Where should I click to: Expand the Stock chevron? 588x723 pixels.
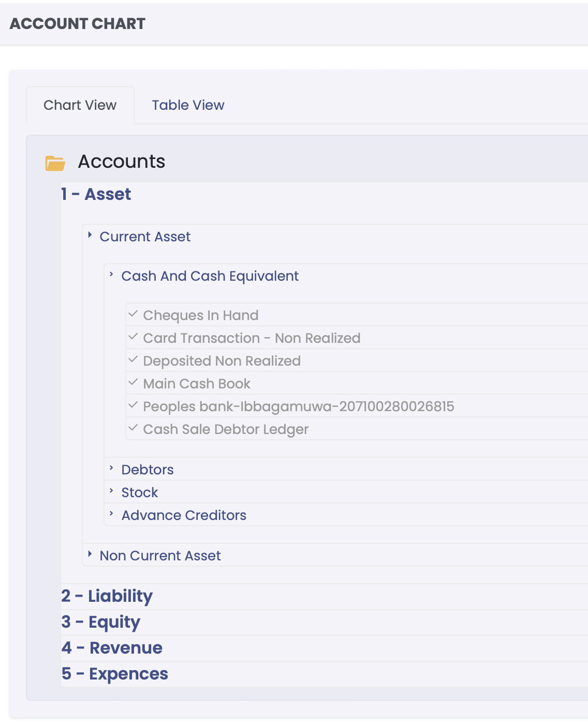pos(111,491)
